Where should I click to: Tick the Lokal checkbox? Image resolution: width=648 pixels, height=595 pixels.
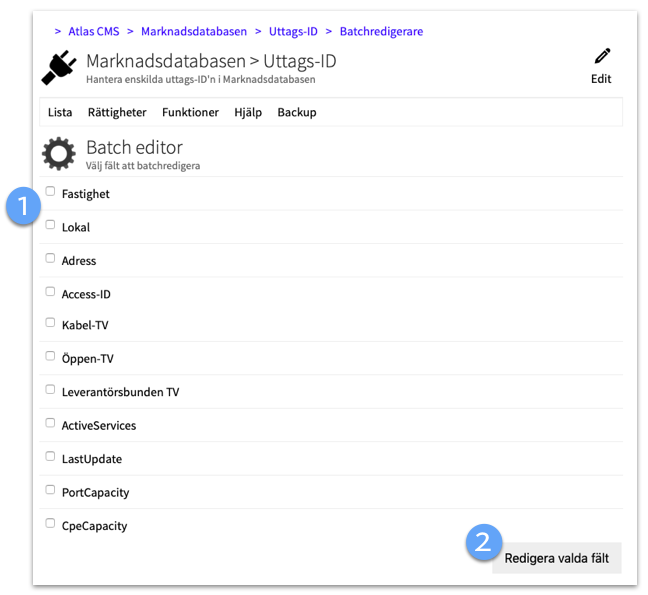click(51, 225)
